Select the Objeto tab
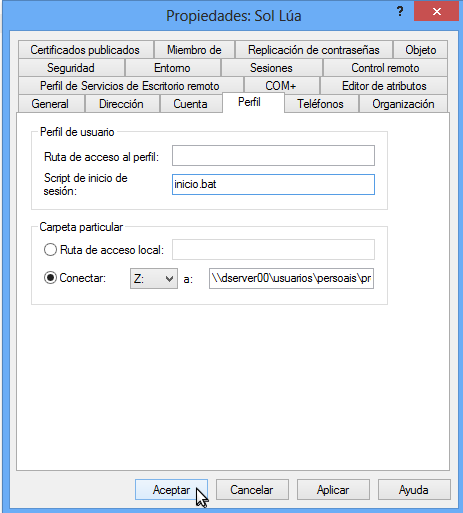This screenshot has width=463, height=513. [420, 50]
